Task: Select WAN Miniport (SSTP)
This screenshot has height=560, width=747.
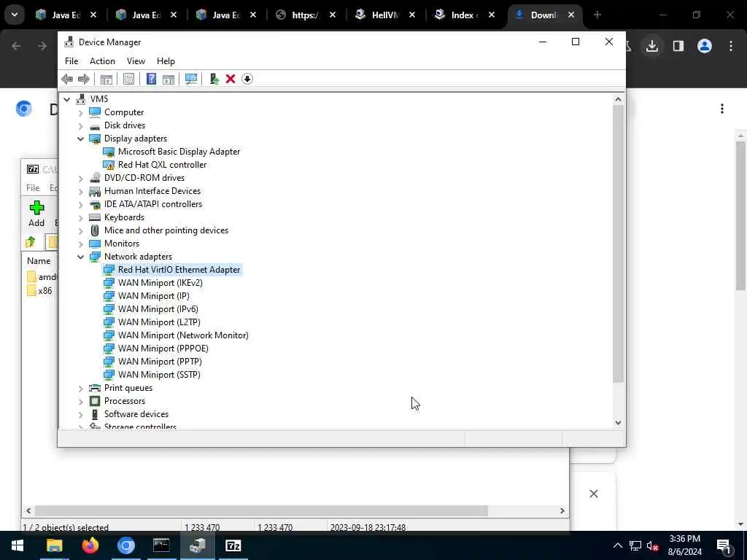Action: (x=158, y=375)
